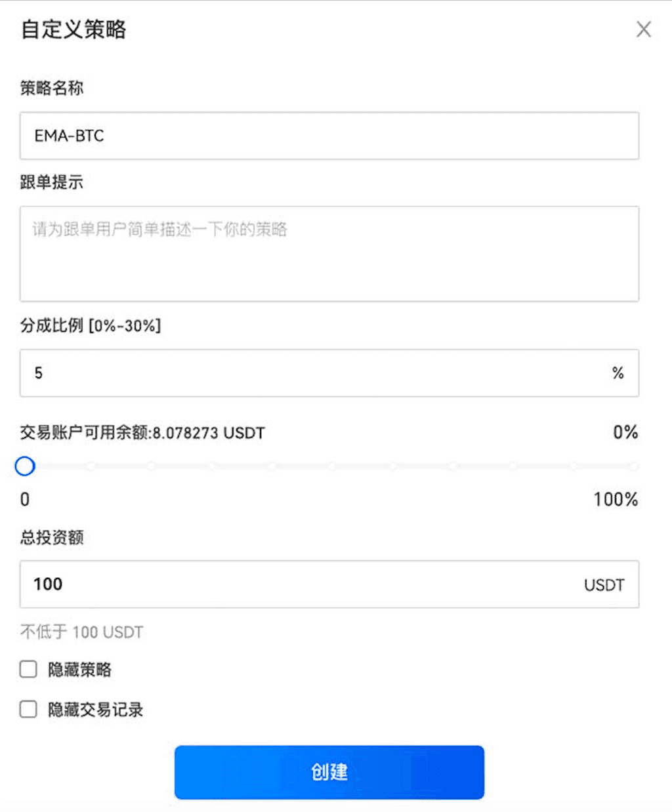Tick the 隐藏交易记录 checkbox
672x812 pixels.
(x=28, y=710)
